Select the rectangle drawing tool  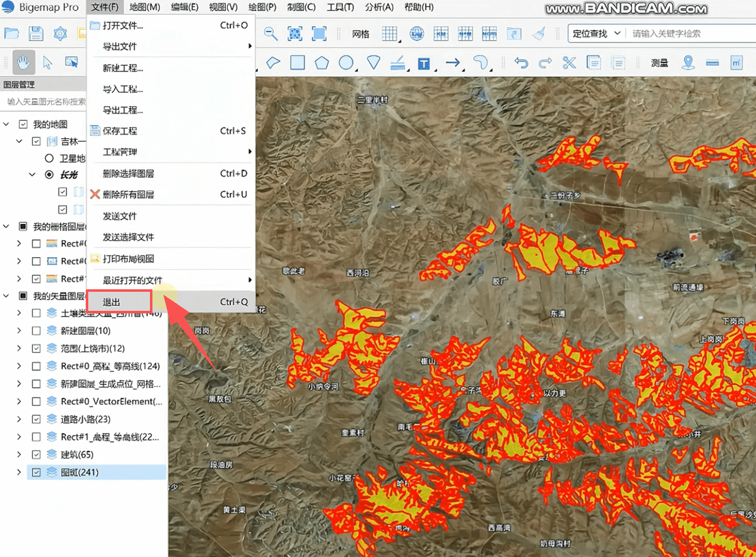point(297,62)
